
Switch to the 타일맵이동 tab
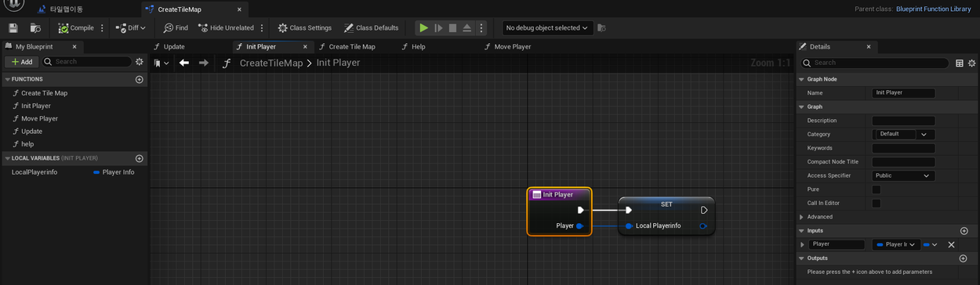pos(65,9)
